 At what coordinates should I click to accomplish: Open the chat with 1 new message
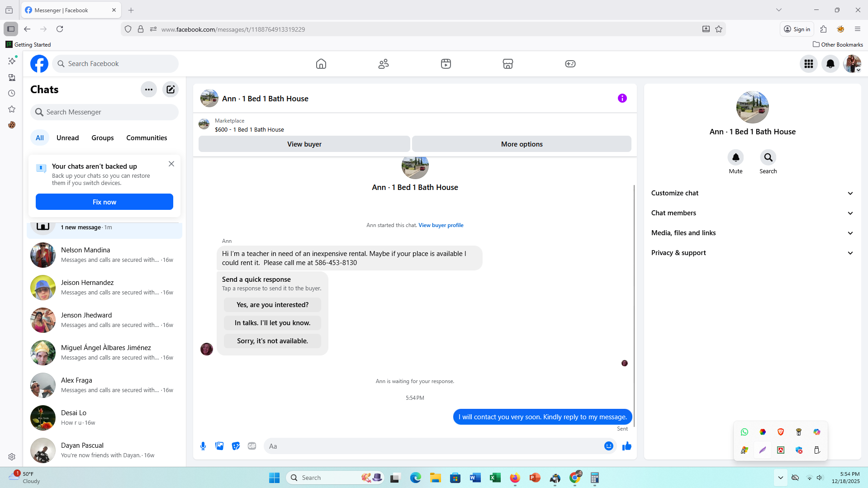(x=104, y=230)
